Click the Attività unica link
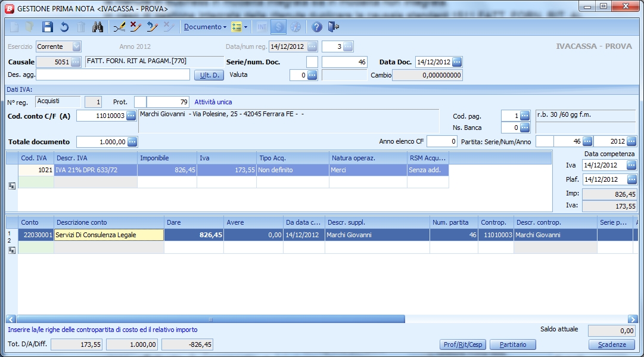The height and width of the screenshot is (357, 644). [x=213, y=102]
